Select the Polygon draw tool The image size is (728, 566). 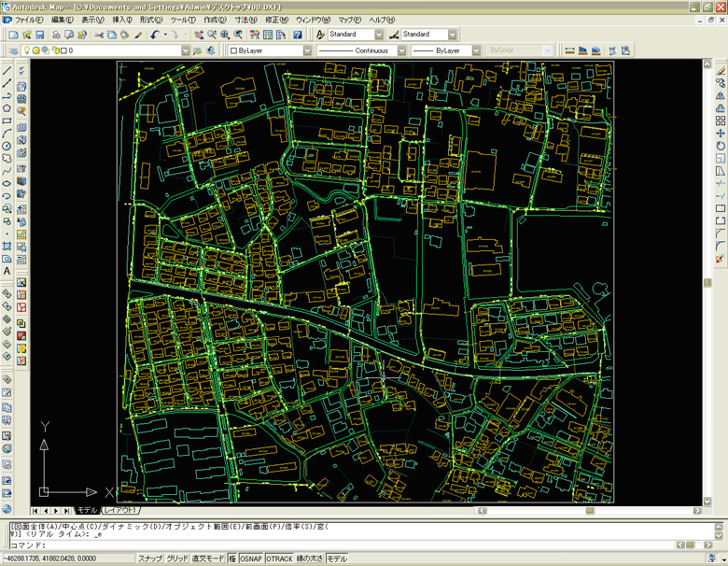(x=7, y=108)
